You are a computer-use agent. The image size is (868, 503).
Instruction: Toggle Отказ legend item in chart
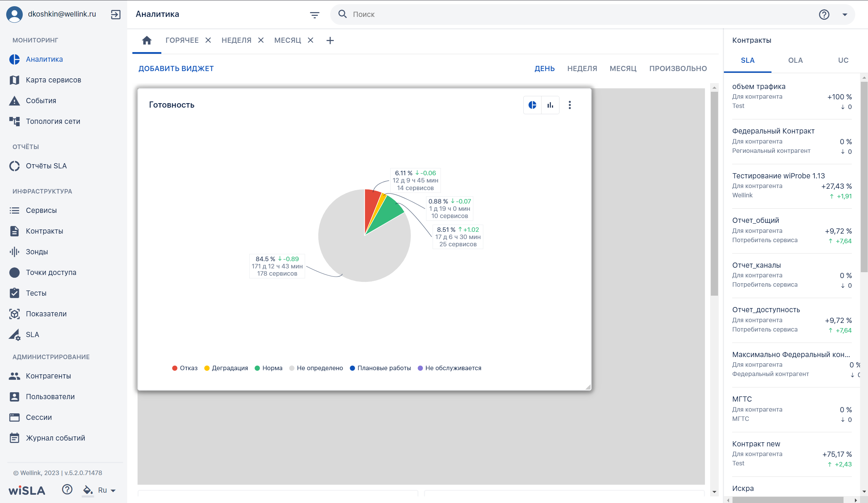(x=185, y=368)
